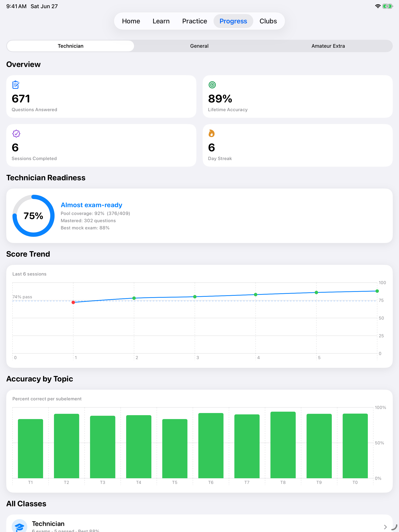Tap the Questions Answered clipboard icon
This screenshot has width=399, height=532.
coord(16,85)
